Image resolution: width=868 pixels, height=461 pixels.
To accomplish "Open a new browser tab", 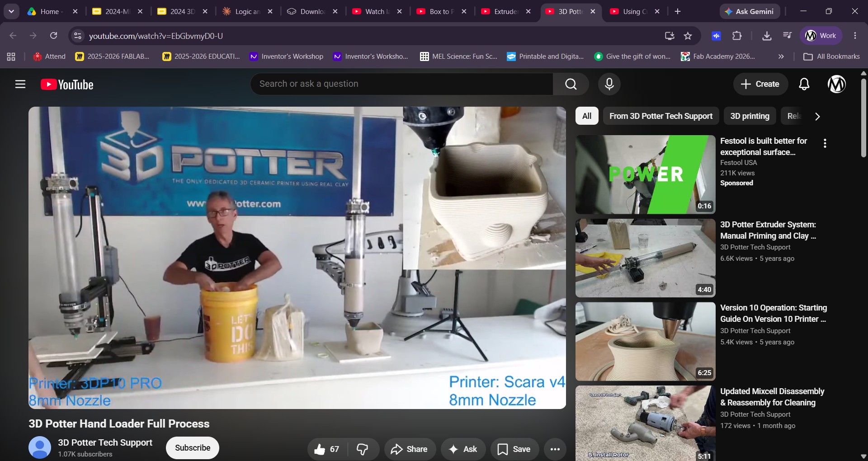I will [677, 12].
